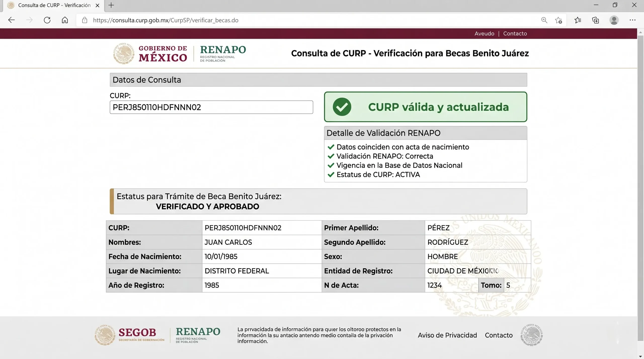The image size is (644, 359).
Task: Click Detalle de Validación RENAPO heading
Action: pos(383,133)
